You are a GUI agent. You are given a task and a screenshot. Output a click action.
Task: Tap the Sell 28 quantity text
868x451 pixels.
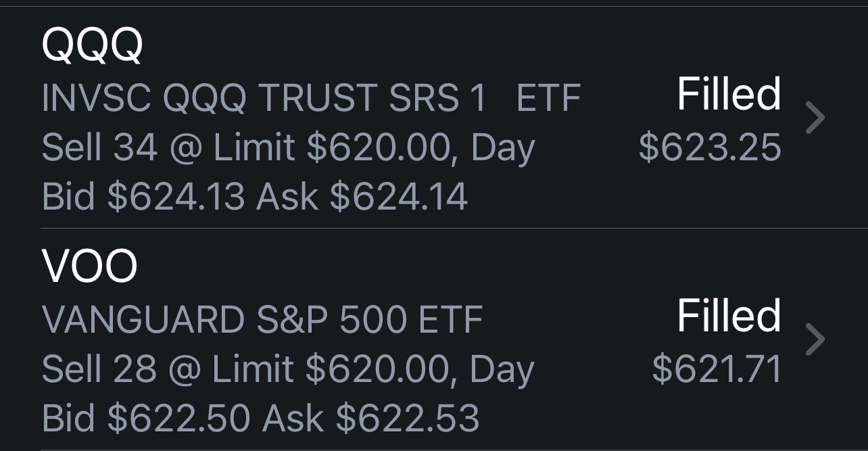tap(99, 369)
